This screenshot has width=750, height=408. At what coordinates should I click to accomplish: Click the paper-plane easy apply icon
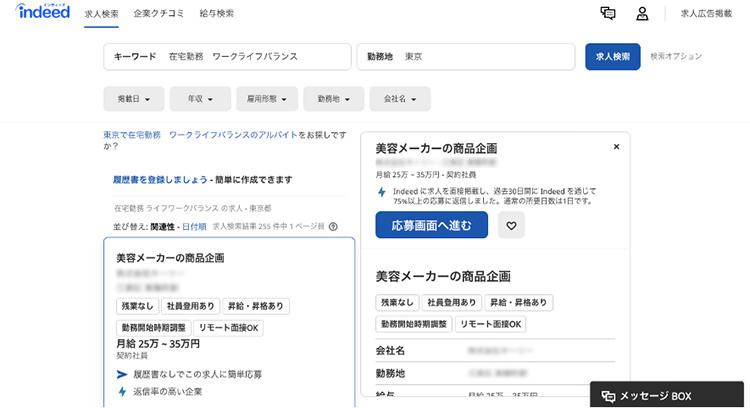coord(122,374)
